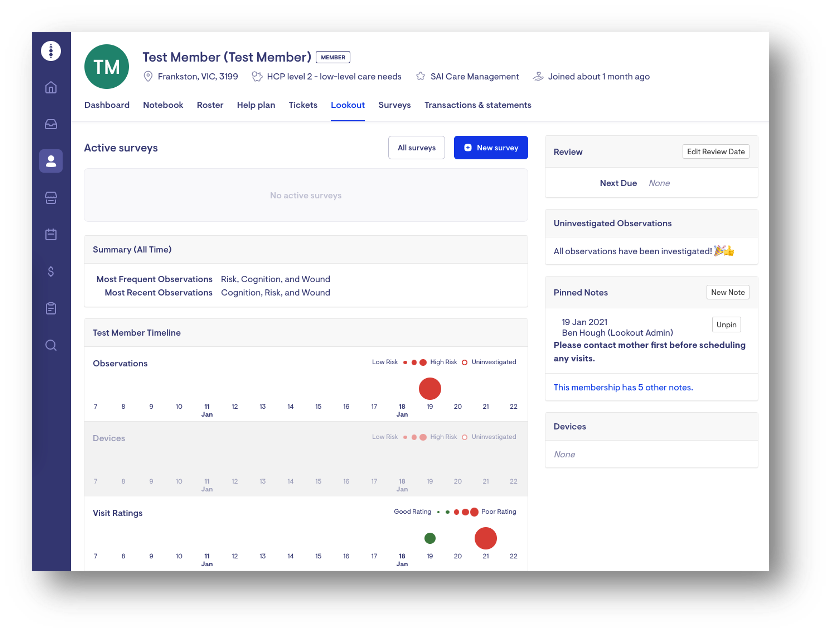
Task: Switch to the Dashboard tab
Action: coord(106,105)
